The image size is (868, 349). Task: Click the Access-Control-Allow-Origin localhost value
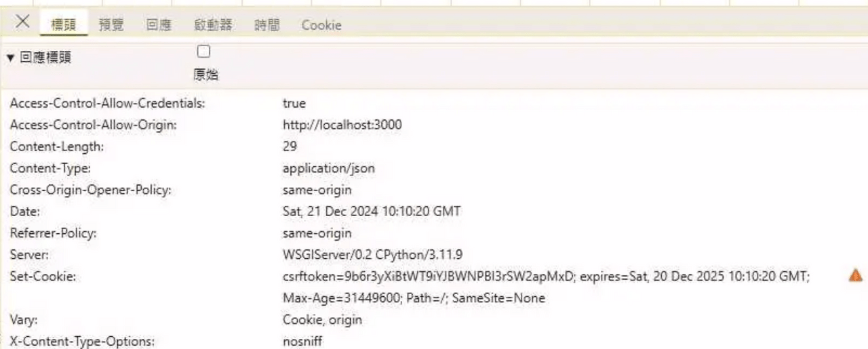[342, 125]
